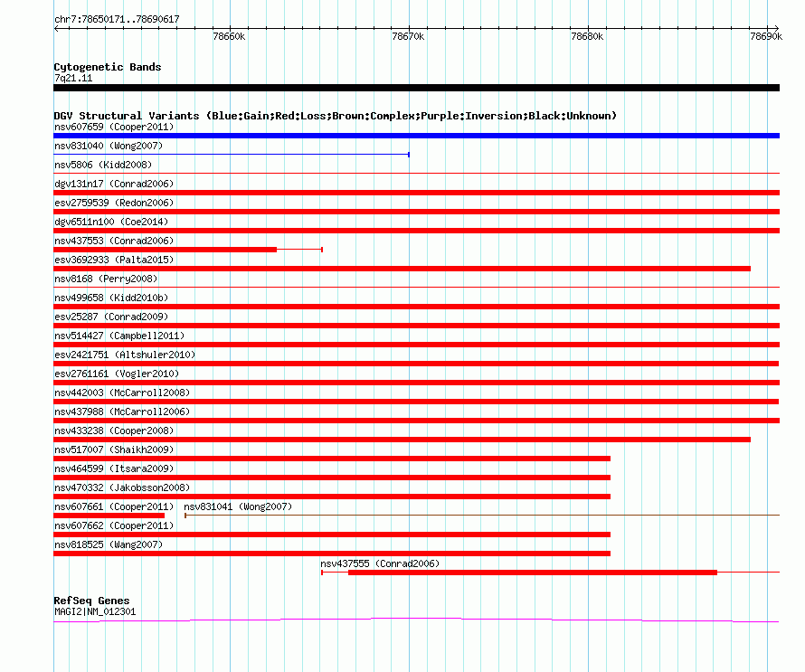The height and width of the screenshot is (672, 805).
Task: Open variant nsv433238 (Cooper2008) label
Action: 114,431
